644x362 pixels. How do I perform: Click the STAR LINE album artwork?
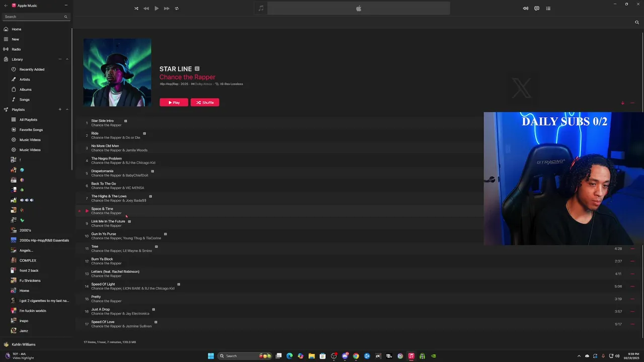click(117, 73)
